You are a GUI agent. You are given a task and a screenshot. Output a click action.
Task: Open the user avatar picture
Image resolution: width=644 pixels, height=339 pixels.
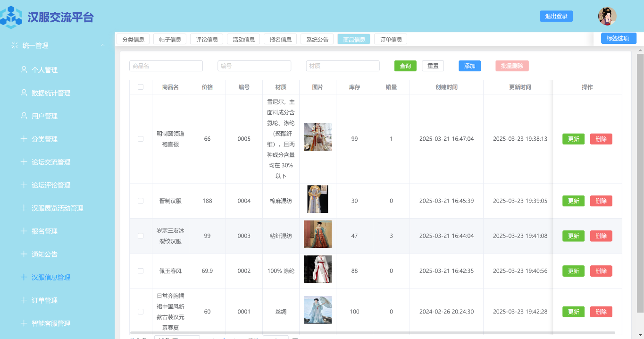click(607, 16)
